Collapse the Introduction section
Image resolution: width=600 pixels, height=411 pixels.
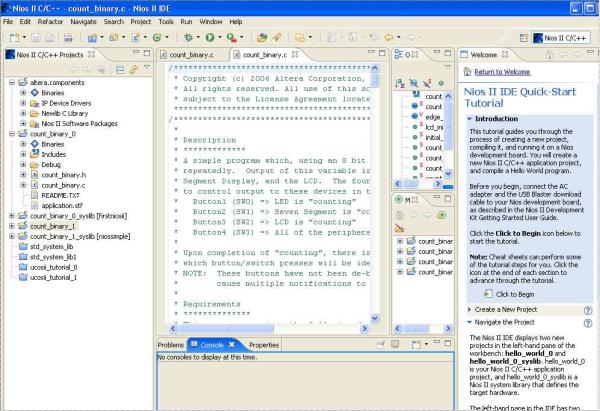click(470, 119)
